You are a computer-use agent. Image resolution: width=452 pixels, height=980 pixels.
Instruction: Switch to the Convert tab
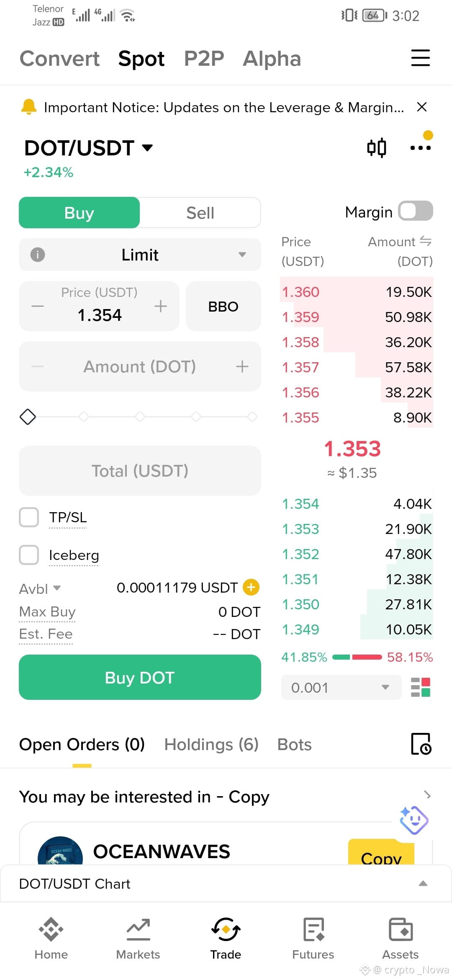pyautogui.click(x=59, y=59)
